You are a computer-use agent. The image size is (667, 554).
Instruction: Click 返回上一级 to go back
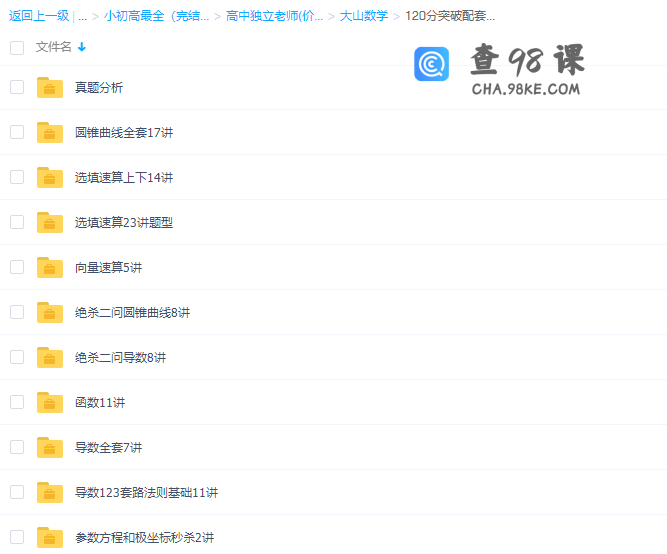(40, 16)
